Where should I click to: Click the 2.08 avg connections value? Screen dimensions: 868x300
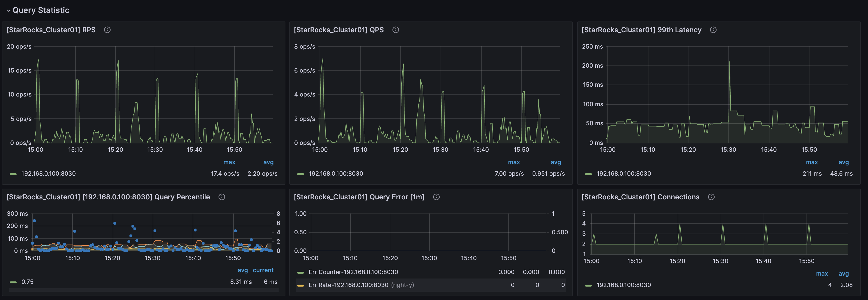(x=847, y=285)
